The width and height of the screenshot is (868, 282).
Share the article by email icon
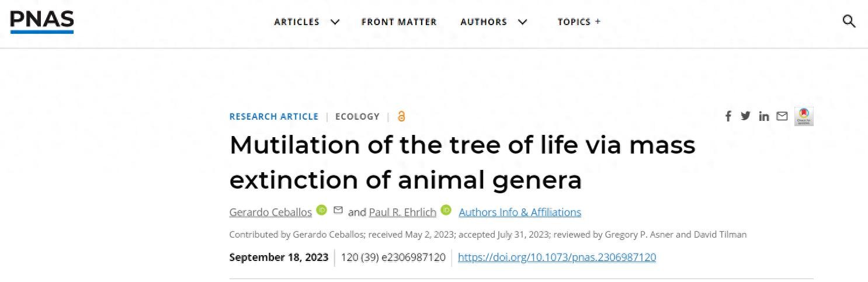tap(782, 116)
